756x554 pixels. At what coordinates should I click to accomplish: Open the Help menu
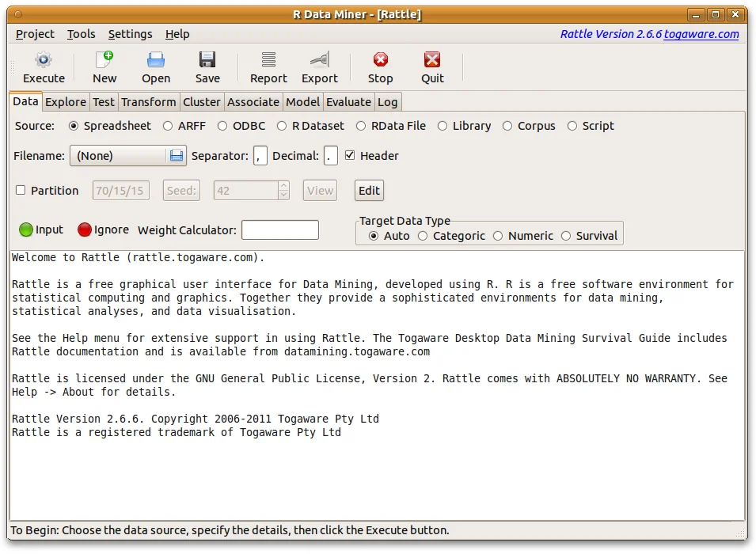point(177,34)
